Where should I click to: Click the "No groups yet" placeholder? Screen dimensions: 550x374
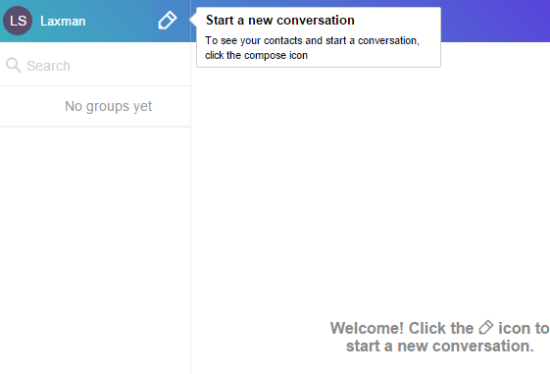click(x=108, y=106)
